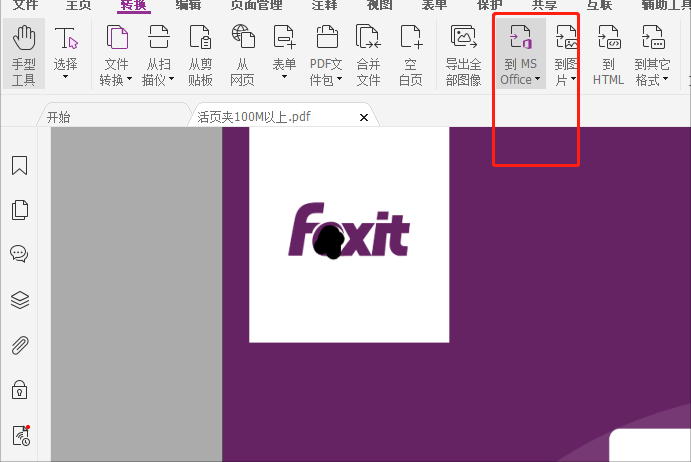Open the Layers panel in sidebar

pyautogui.click(x=19, y=299)
